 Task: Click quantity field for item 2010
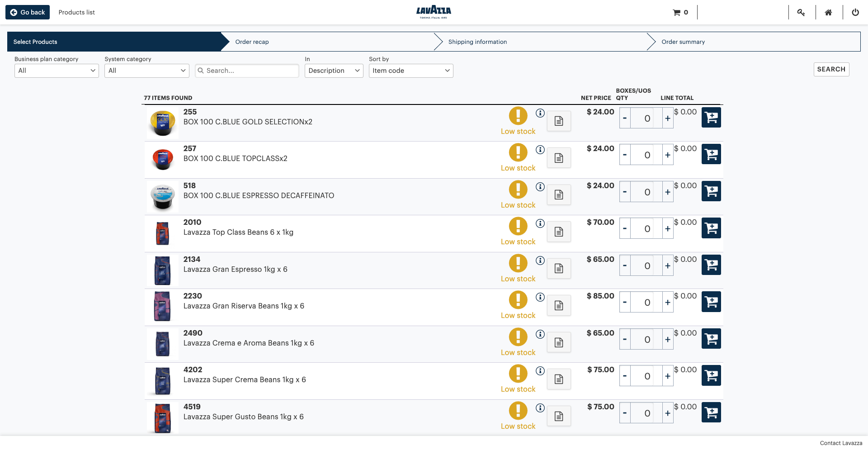(x=646, y=229)
